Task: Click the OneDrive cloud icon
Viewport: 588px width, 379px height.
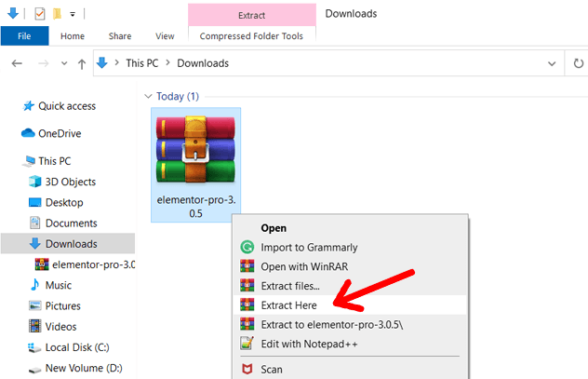Action: coord(28,133)
